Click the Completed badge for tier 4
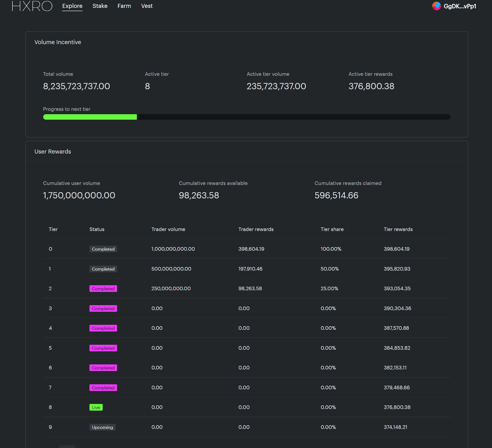The image size is (492, 448). (103, 328)
